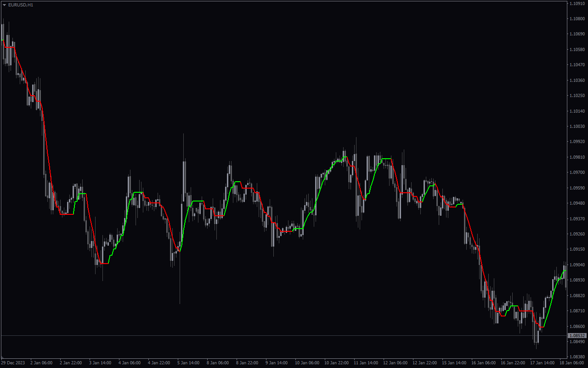Click the 2 Jan 22:00 time label

[71, 363]
